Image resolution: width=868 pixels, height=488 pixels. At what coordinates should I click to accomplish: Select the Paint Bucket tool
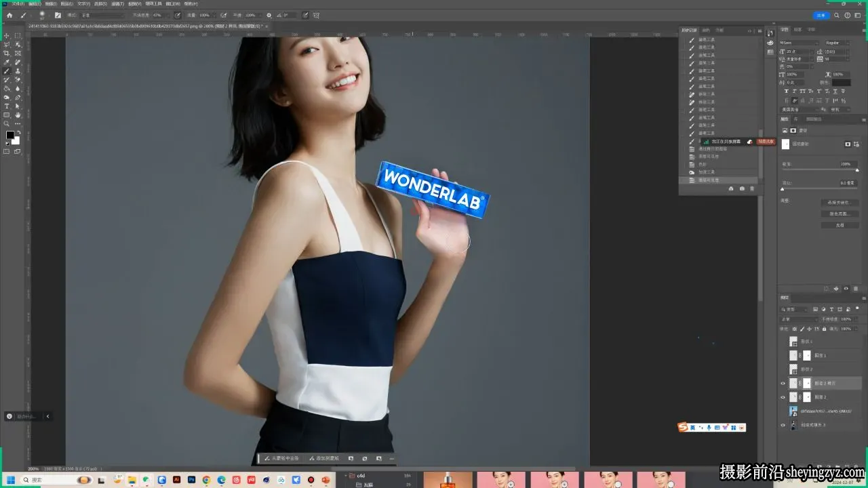[x=7, y=88]
